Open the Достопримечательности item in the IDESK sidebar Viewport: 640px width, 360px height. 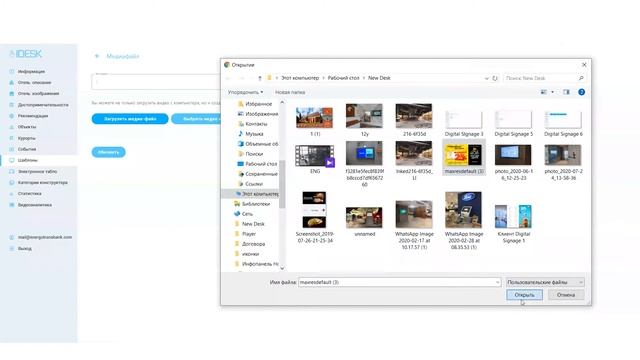tap(43, 105)
